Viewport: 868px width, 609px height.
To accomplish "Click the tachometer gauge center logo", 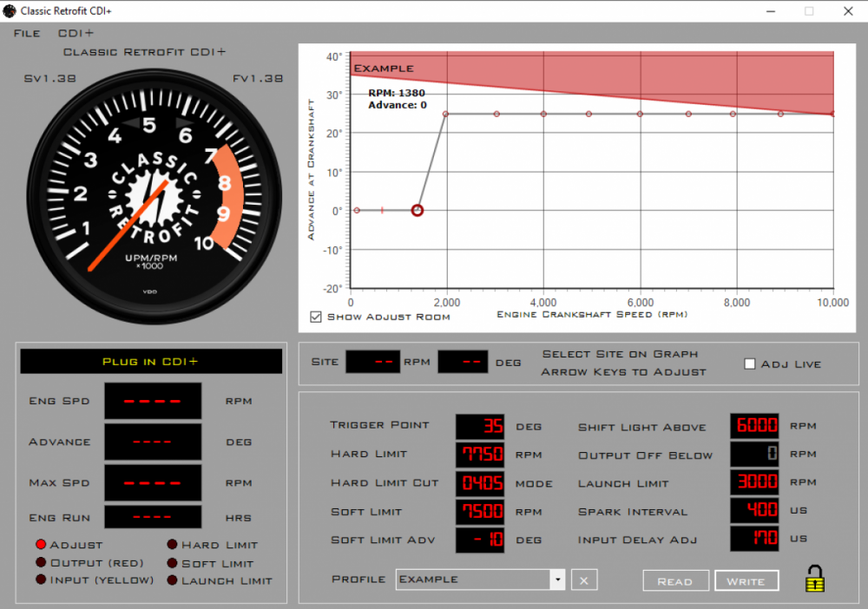I will (155, 198).
